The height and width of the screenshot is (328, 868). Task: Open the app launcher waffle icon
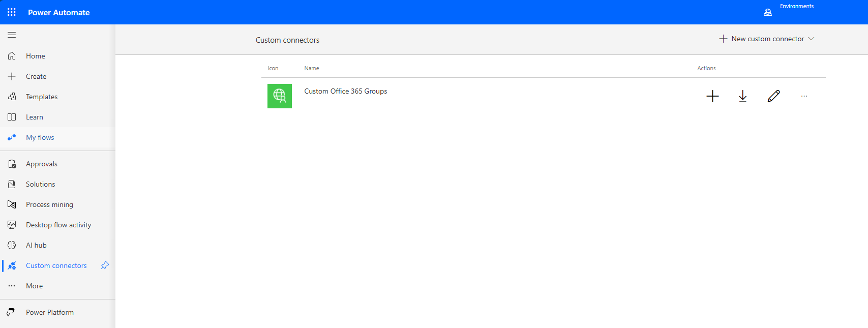(12, 12)
